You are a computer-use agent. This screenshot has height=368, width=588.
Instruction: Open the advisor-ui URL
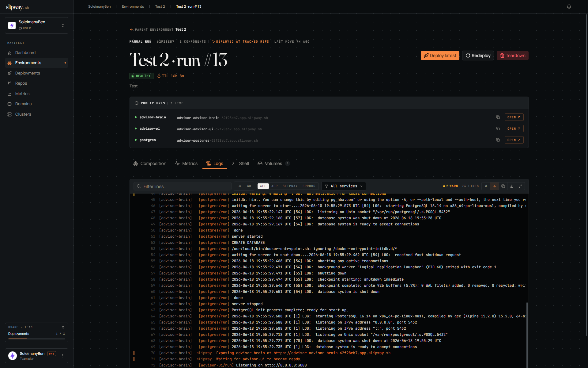(x=514, y=128)
